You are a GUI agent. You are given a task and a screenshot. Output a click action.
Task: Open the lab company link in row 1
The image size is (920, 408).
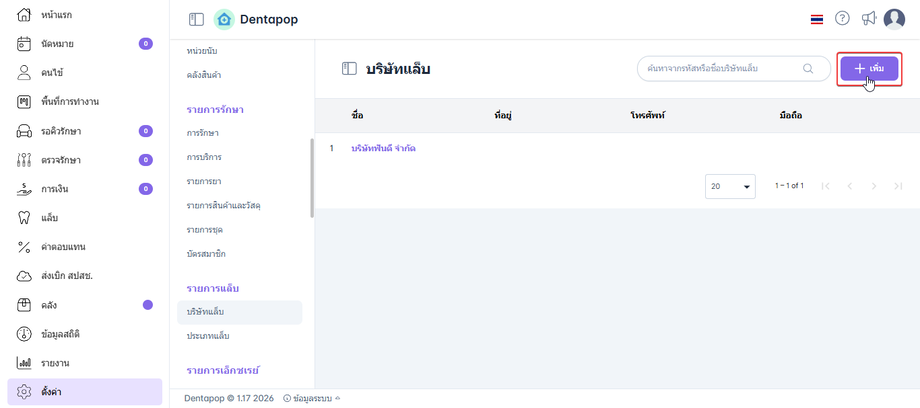pyautogui.click(x=383, y=148)
